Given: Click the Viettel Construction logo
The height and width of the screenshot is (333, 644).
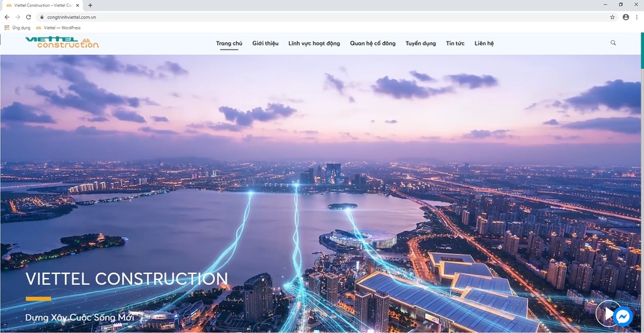Looking at the screenshot, I should (62, 43).
